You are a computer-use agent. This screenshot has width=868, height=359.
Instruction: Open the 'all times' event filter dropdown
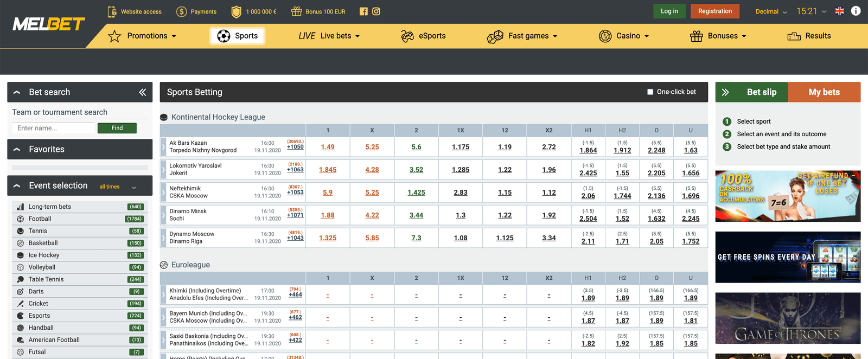(x=118, y=187)
